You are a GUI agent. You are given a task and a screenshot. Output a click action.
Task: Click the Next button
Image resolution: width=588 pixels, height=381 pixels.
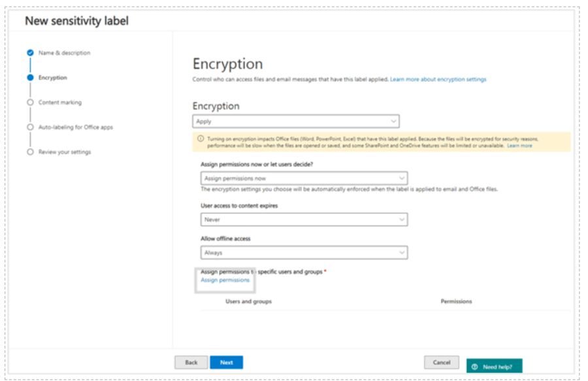coord(227,362)
